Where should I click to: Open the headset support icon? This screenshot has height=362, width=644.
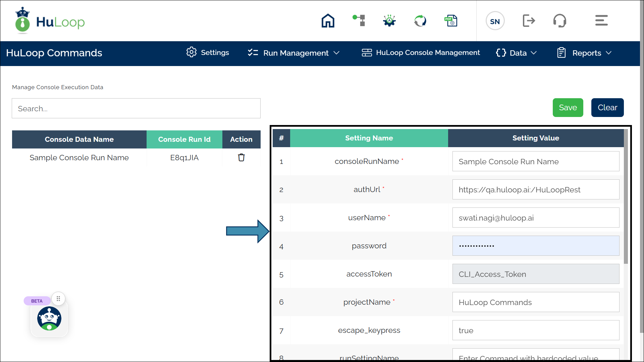coord(559,21)
